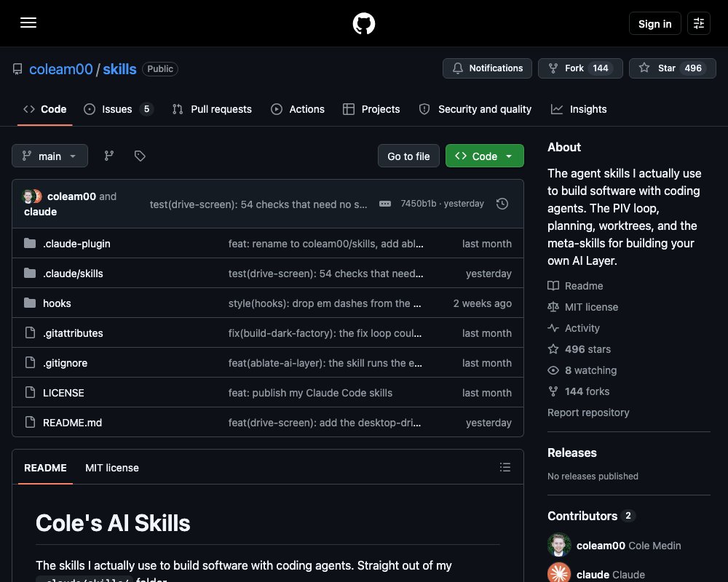This screenshot has height=582, width=728.
Task: Select the README tab in file viewer
Action: point(45,467)
